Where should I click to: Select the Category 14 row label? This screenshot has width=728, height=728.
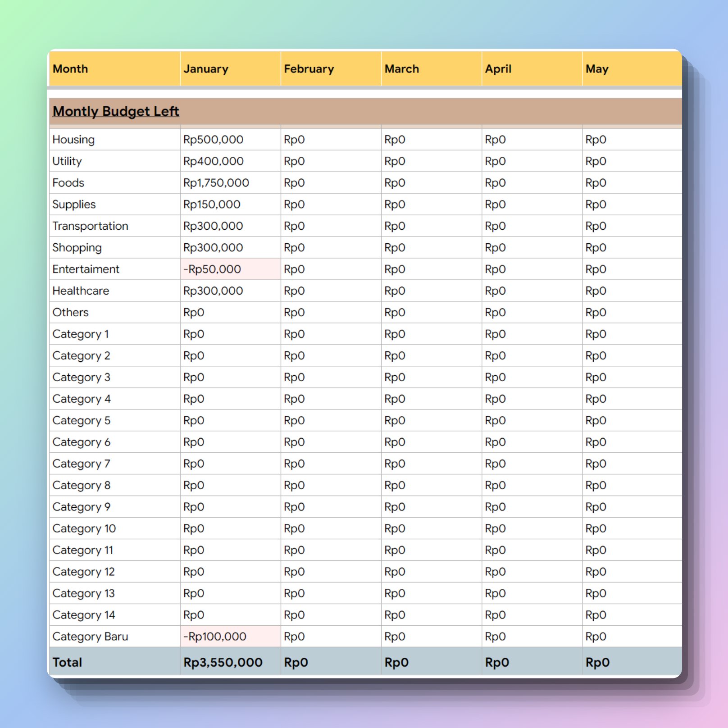84,615
